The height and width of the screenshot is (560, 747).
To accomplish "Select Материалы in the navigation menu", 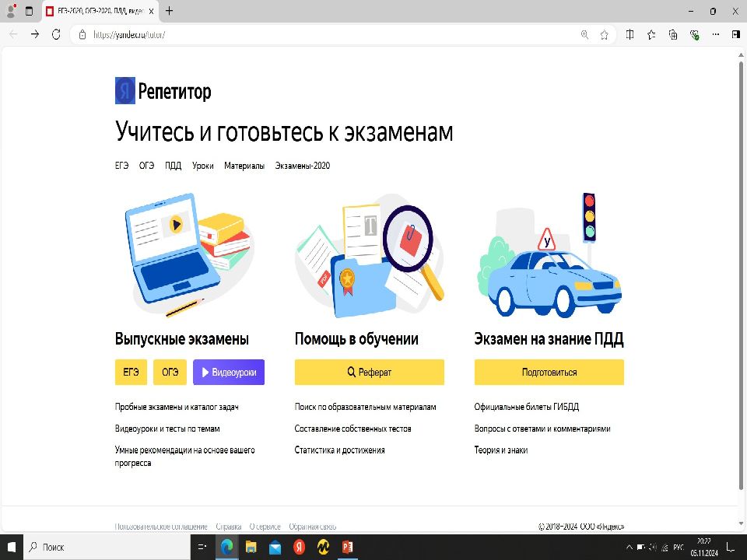I will (244, 166).
